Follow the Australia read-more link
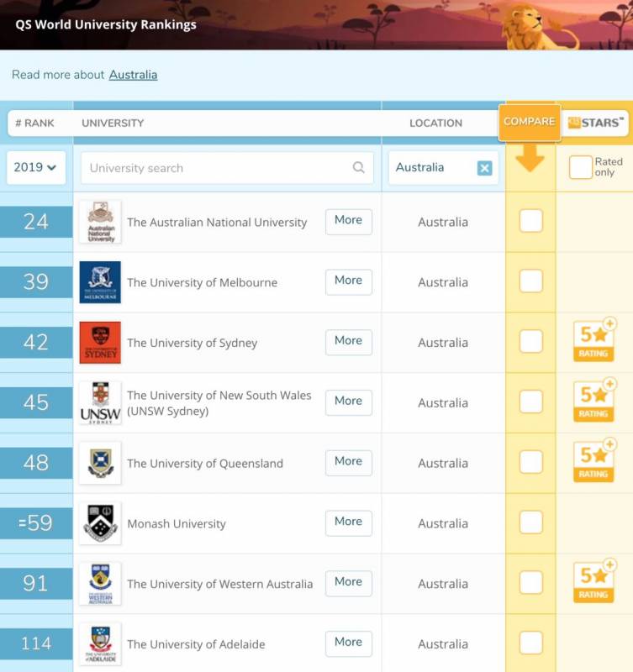 point(133,75)
